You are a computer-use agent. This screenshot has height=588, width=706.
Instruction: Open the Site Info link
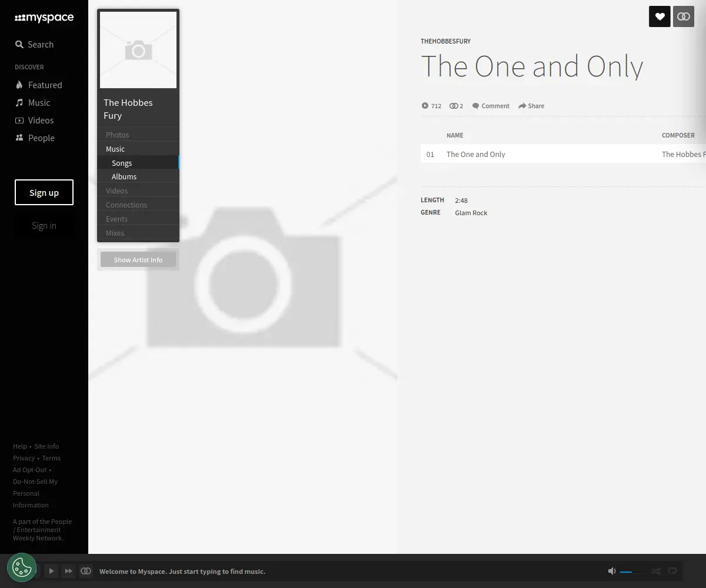pos(46,446)
